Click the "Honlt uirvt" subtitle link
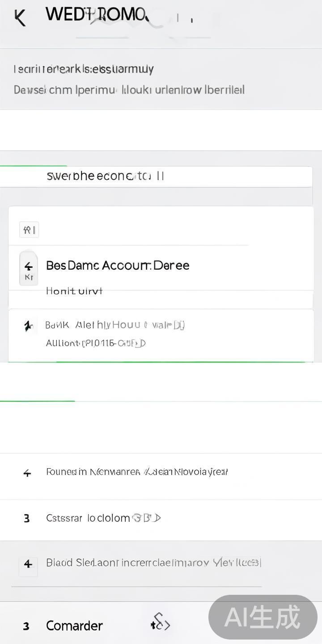Viewport: 322px width, 644px height. click(x=74, y=291)
